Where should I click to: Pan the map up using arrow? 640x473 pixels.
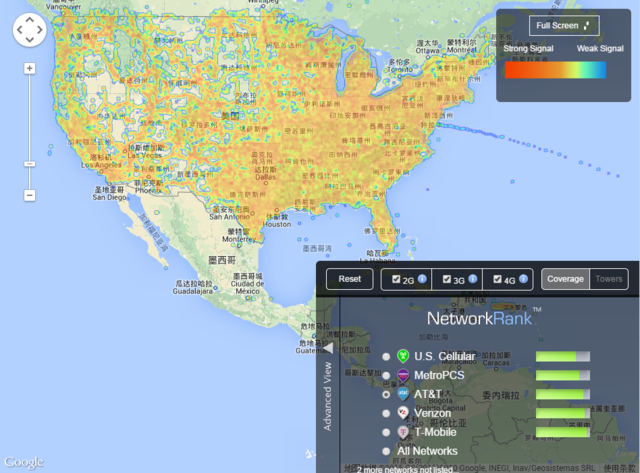[29, 21]
